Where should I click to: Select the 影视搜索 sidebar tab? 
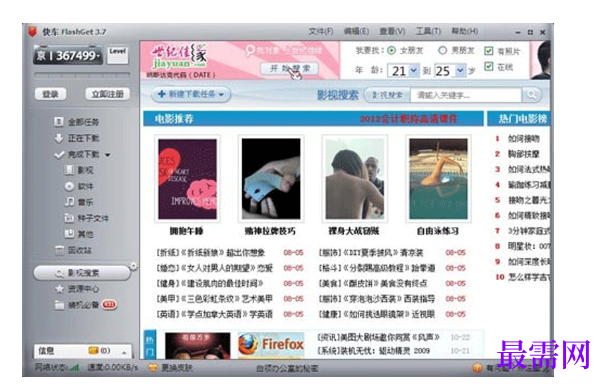pos(82,273)
